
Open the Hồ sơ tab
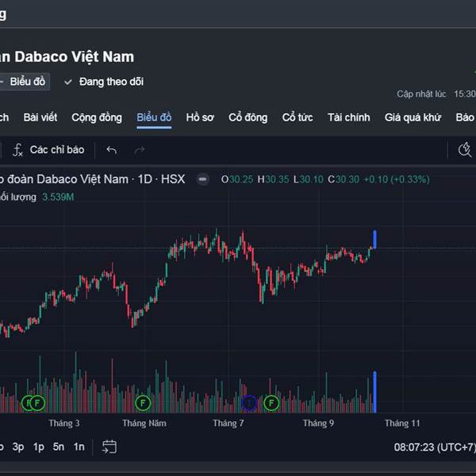click(200, 117)
